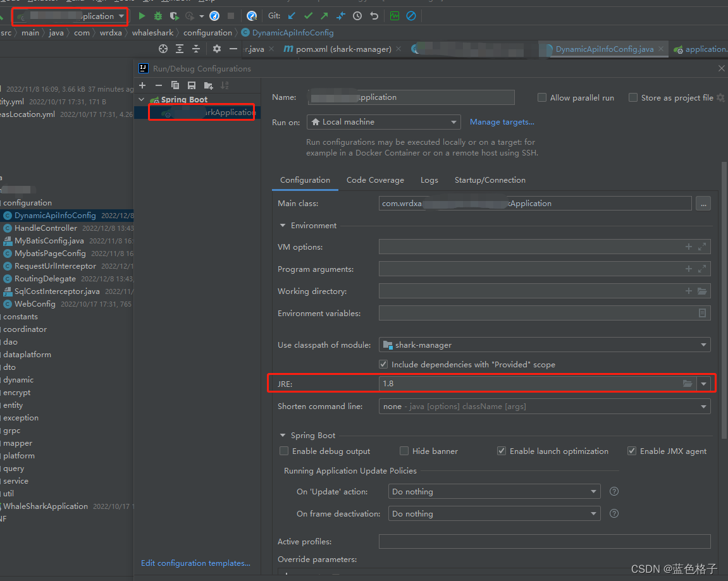This screenshot has height=581, width=728.
Task: Push commits with green up-right arrow
Action: (x=324, y=16)
